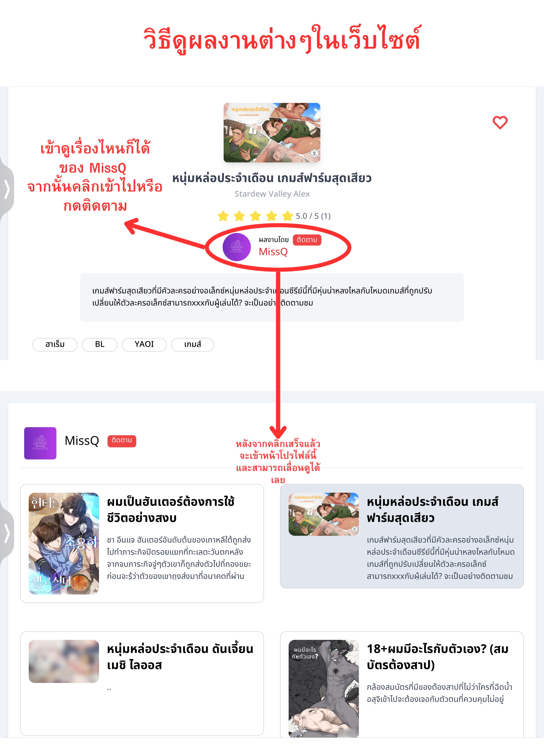Click the third rating star
Viewport: 544px width, 756px height.
pos(255,216)
